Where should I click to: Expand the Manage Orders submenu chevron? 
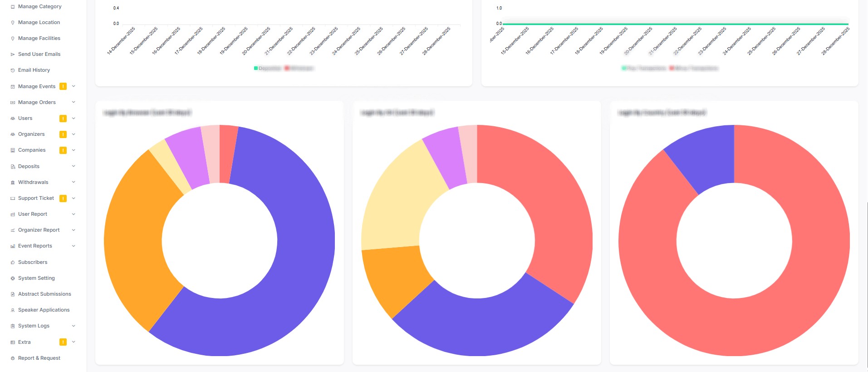coord(74,102)
